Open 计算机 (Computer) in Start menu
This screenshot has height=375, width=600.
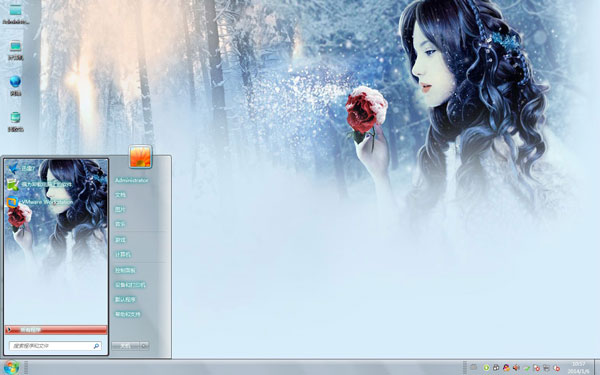click(123, 254)
